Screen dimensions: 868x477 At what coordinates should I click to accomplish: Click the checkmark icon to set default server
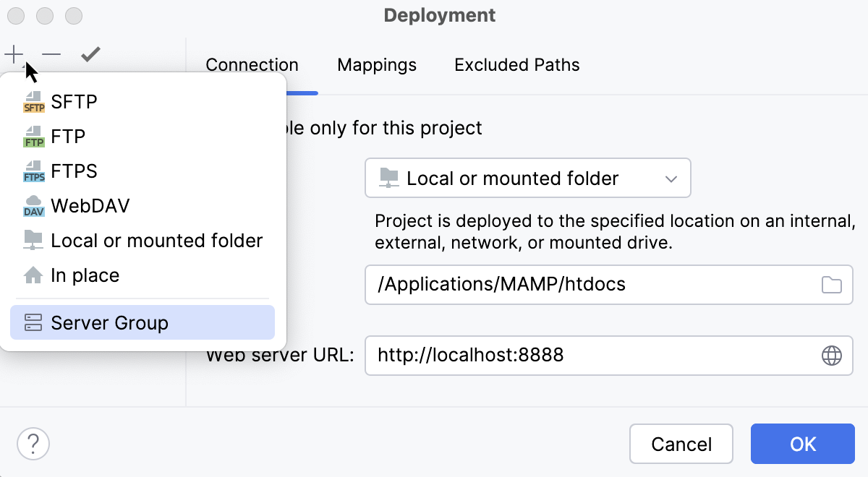(x=90, y=53)
